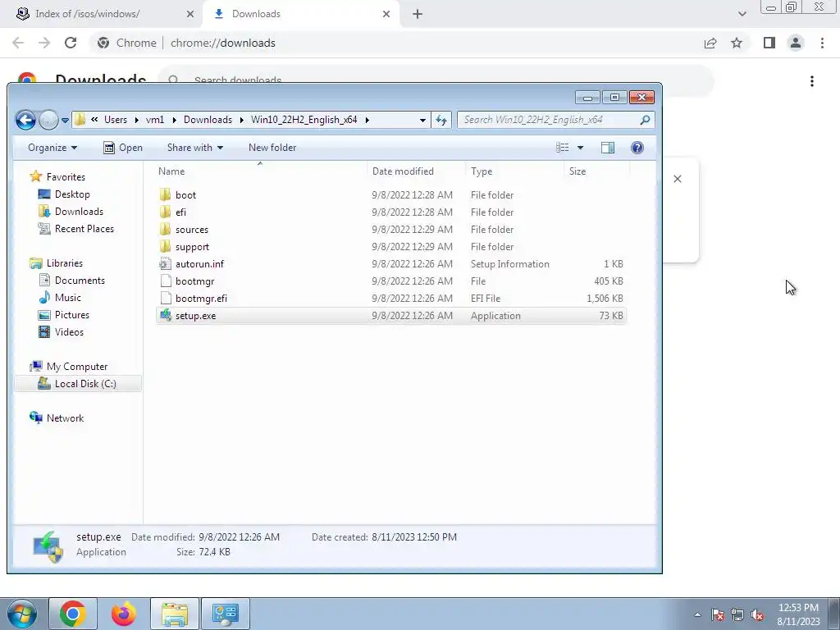Select the bootmgr.efi file icon
Image resolution: width=840 pixels, height=630 pixels.
pyautogui.click(x=166, y=299)
